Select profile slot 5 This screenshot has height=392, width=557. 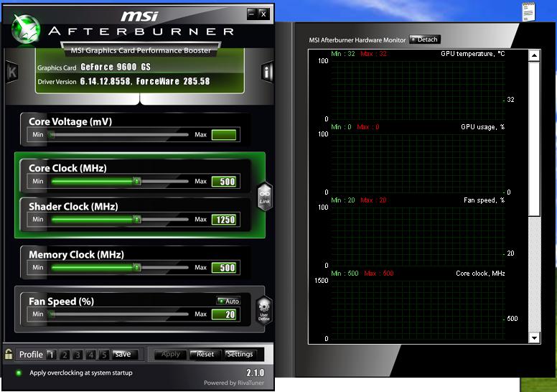pos(104,355)
